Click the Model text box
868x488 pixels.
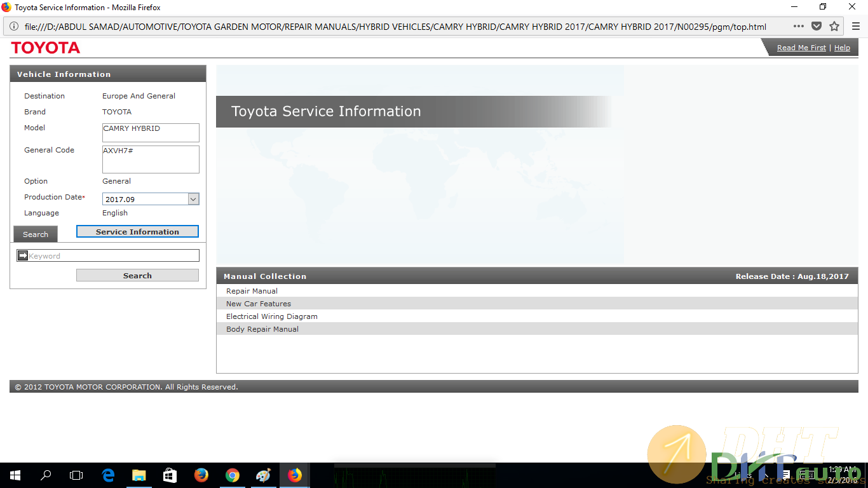(151, 132)
